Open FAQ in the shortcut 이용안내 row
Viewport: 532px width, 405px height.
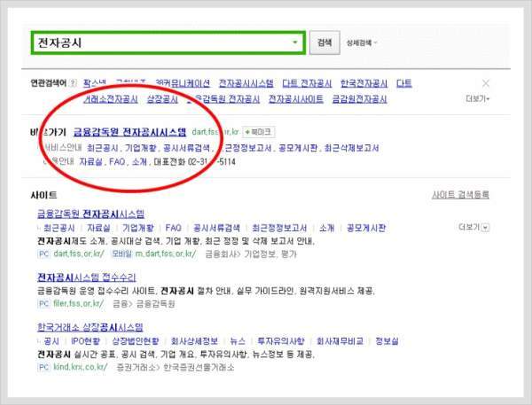pyautogui.click(x=117, y=161)
